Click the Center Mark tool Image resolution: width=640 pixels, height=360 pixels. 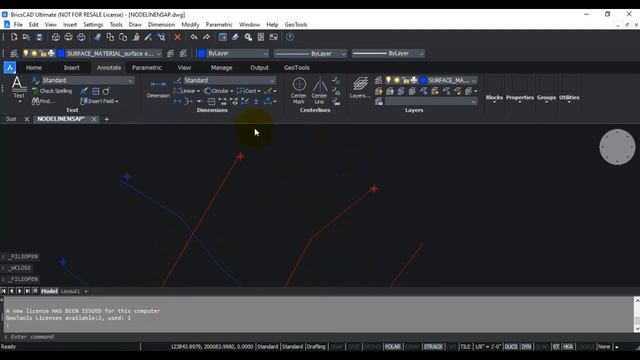point(299,91)
